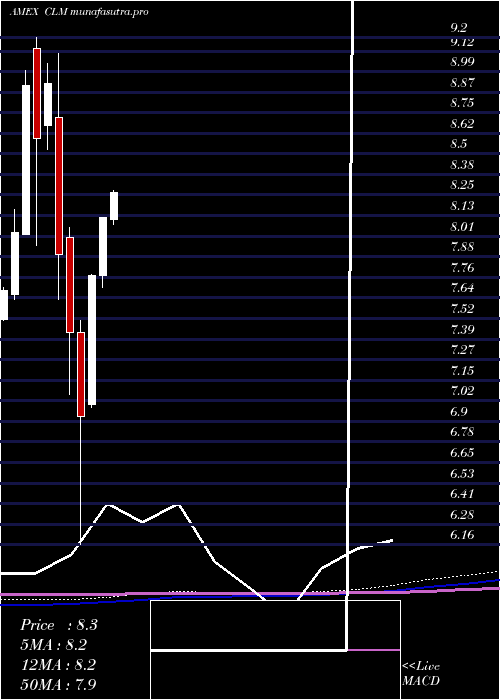The width and height of the screenshot is (500, 700).
Task: Click the 7.64 price axis label
Action: 462,288
